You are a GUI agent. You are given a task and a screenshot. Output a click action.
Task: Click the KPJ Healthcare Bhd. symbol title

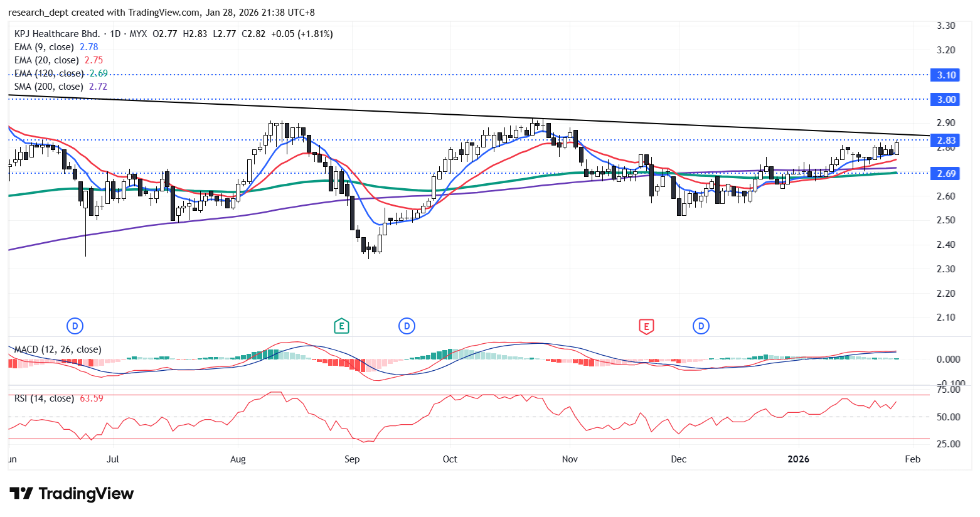[x=57, y=34]
